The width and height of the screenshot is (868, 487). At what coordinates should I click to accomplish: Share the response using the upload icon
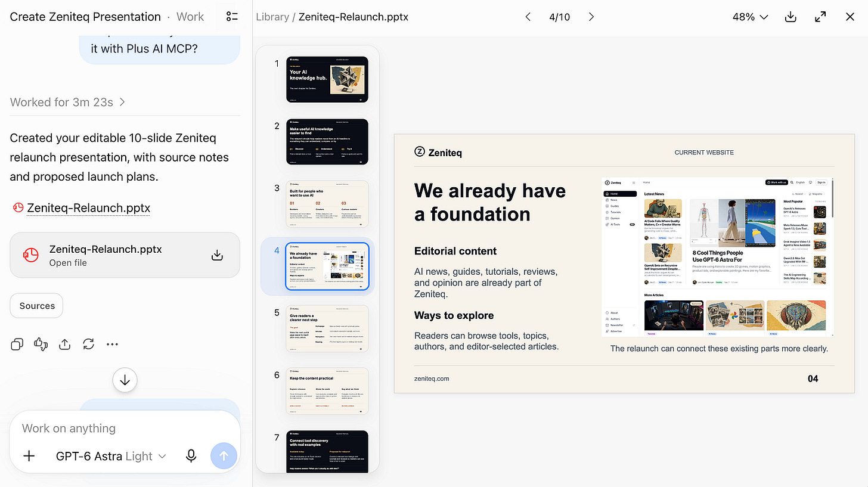click(x=65, y=344)
